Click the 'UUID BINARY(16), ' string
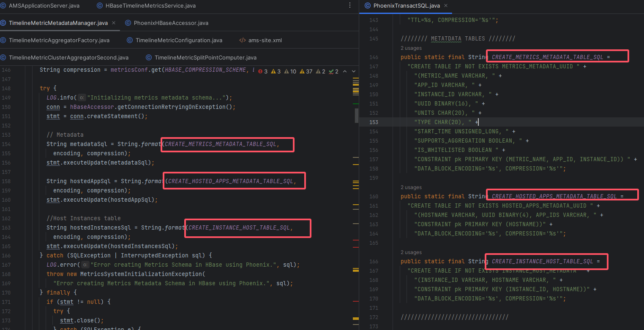644x330 pixels. tap(446, 103)
